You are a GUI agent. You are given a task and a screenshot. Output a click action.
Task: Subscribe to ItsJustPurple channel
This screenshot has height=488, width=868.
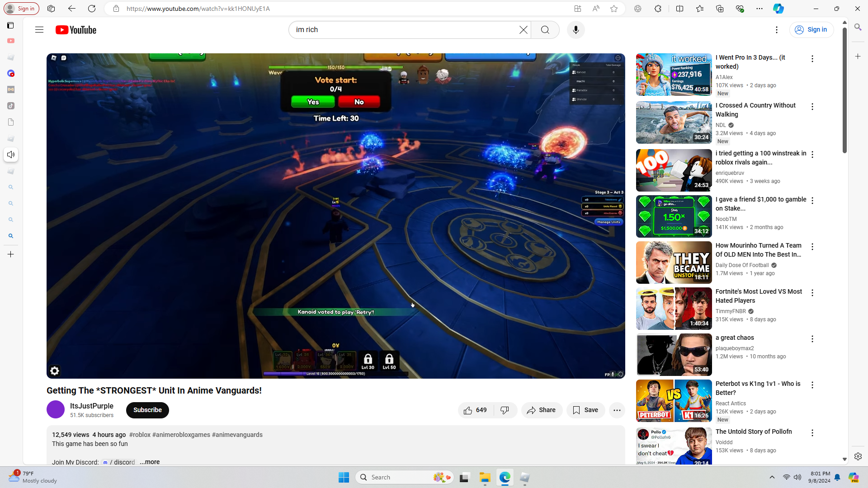[x=147, y=410]
